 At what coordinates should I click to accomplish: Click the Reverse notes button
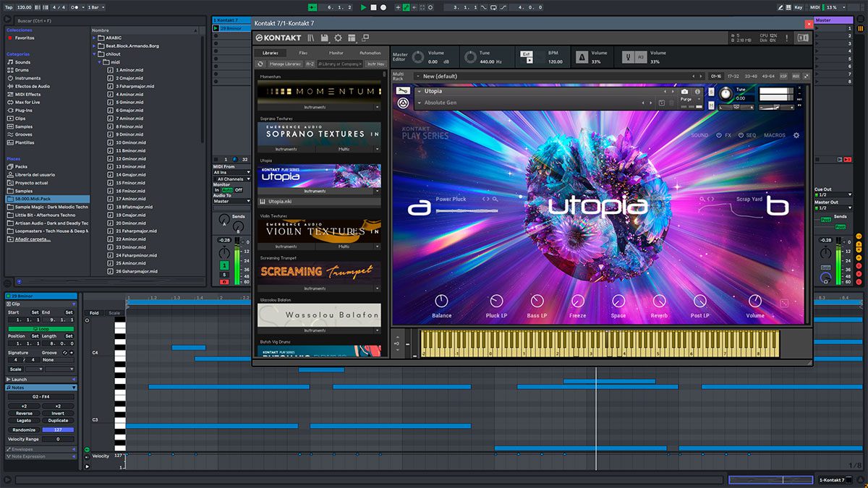click(x=23, y=414)
